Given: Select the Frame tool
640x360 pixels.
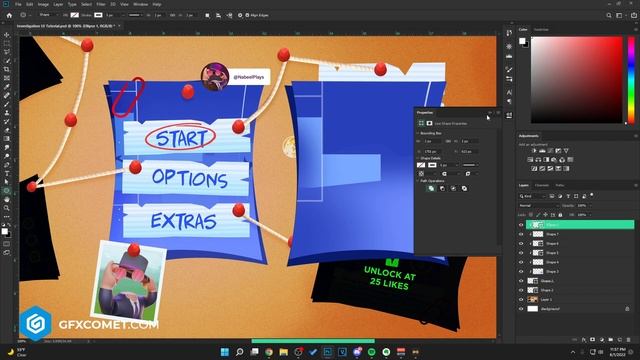Looking at the screenshot, I should click(x=7, y=78).
